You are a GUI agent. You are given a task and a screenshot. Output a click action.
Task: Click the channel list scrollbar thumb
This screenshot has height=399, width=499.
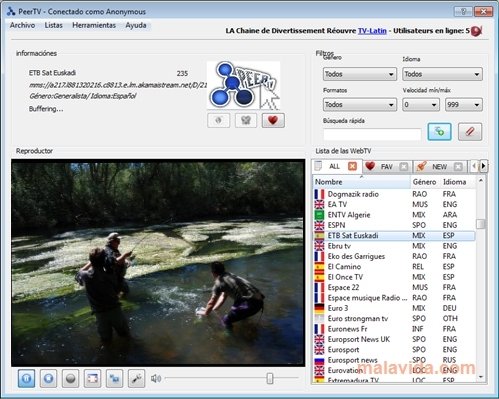tap(481, 224)
